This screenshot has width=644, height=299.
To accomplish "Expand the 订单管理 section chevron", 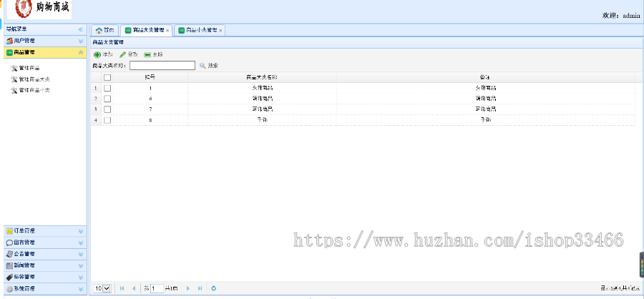I will click(x=80, y=231).
